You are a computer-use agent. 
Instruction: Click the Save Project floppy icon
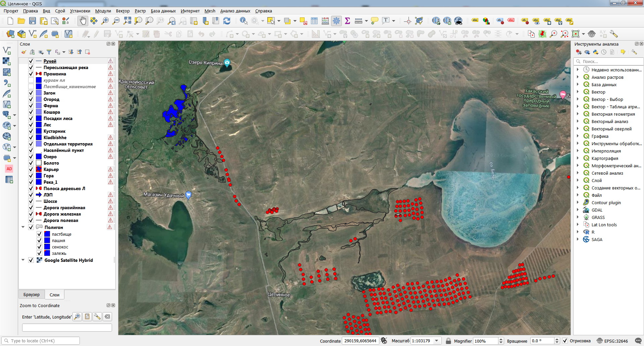tap(33, 21)
